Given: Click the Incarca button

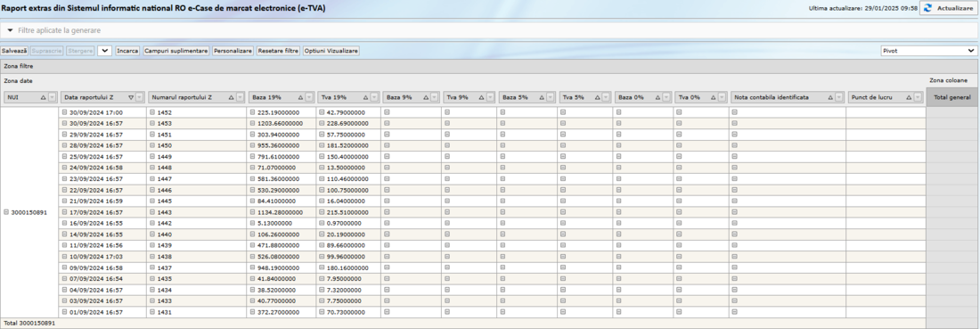Looking at the screenshot, I should 127,51.
